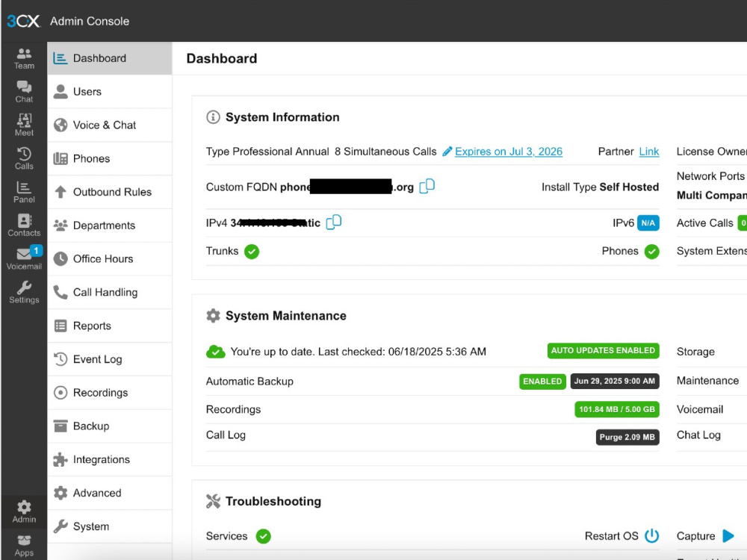Follow the Partner Link

[x=649, y=152]
